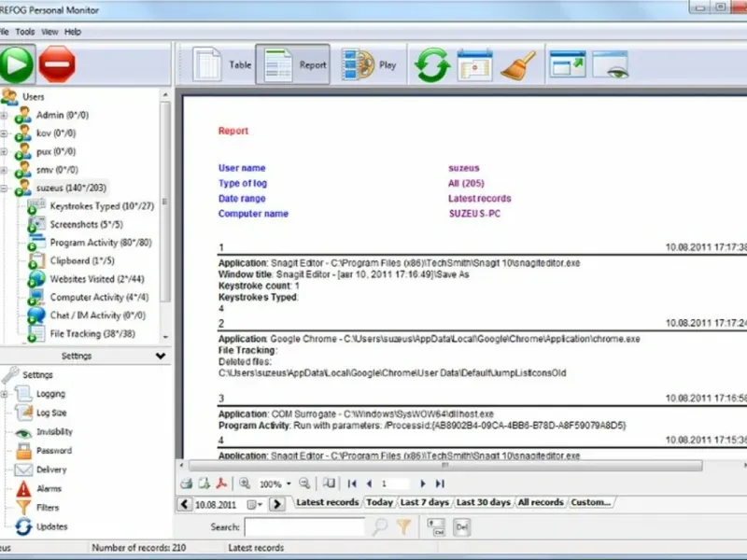Go to last report page

click(x=440, y=483)
